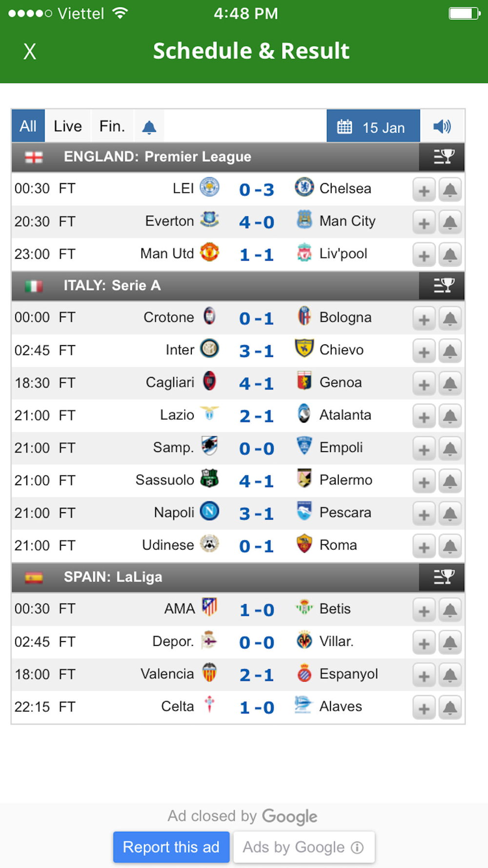Click the Napoli club crest
This screenshot has width=488, height=868.
click(209, 512)
